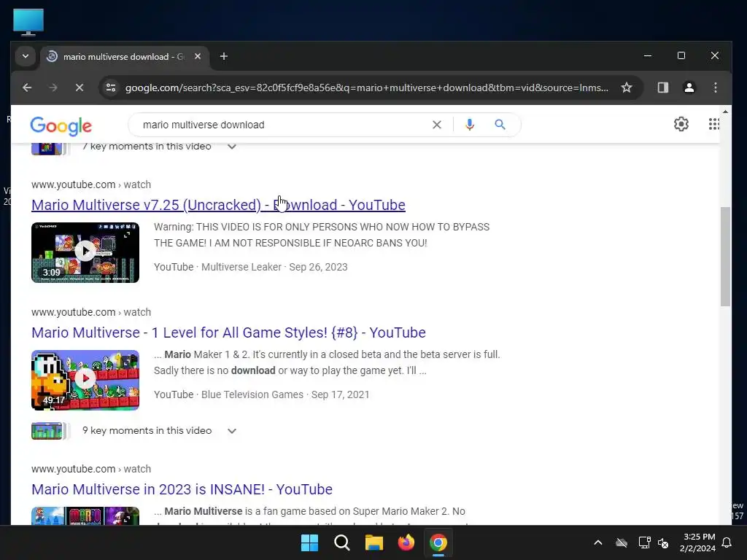747x560 pixels.
Task: Minimize the Chrome window
Action: pyautogui.click(x=648, y=55)
